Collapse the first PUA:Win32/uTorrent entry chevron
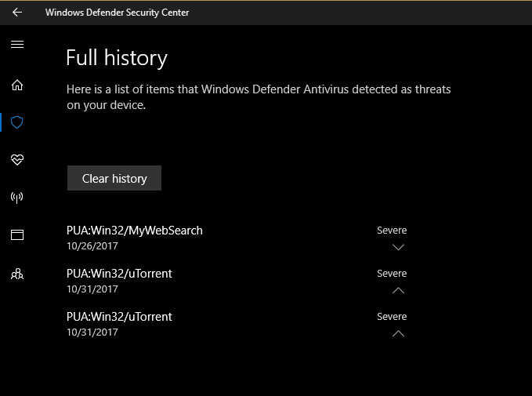Image resolution: width=532 pixels, height=396 pixels. (x=398, y=290)
